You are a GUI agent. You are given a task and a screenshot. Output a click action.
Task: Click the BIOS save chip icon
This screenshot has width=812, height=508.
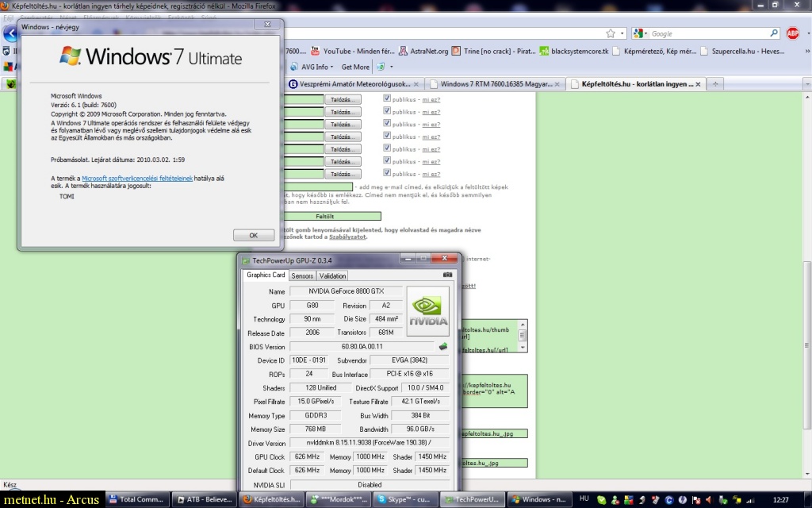442,346
